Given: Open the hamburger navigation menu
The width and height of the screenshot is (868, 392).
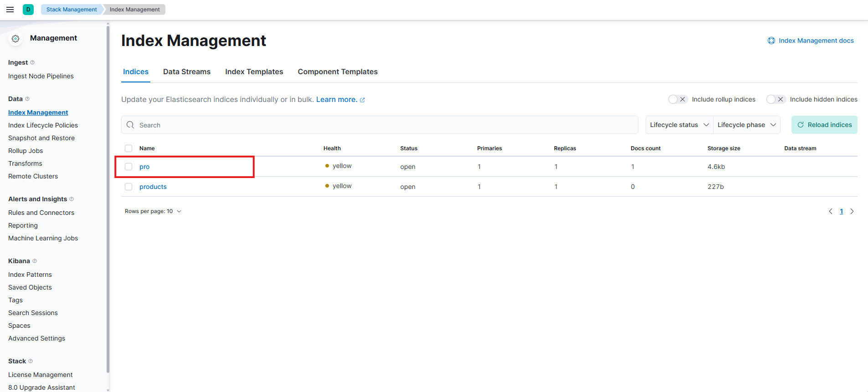Looking at the screenshot, I should 10,10.
